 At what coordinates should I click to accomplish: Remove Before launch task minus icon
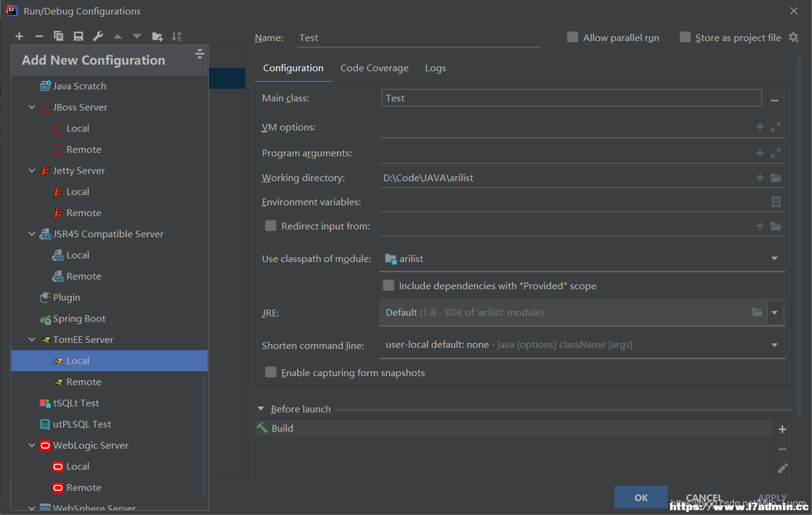[x=782, y=449]
